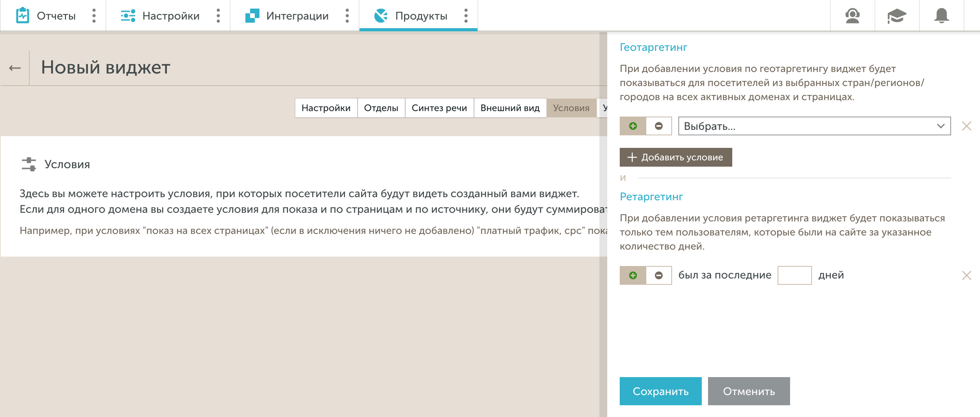Open the notifications bell
This screenshot has height=417, width=980.
tap(941, 16)
